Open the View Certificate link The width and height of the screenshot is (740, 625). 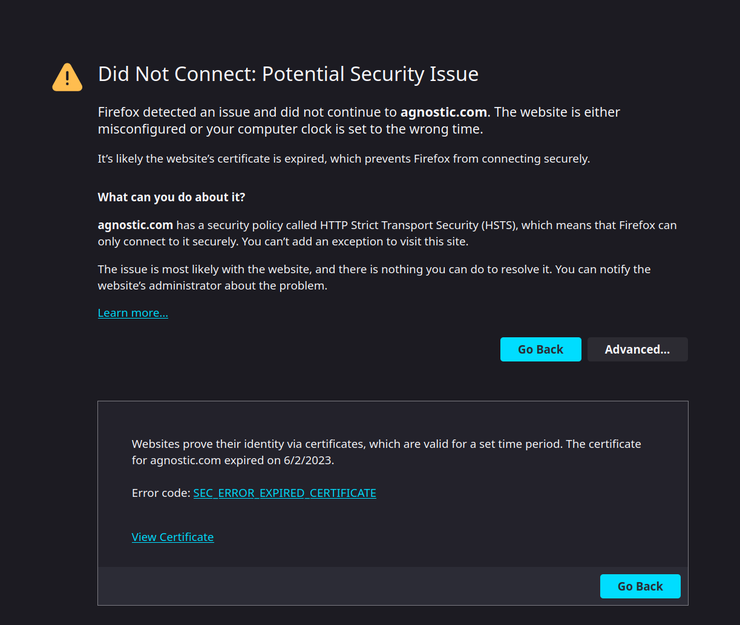pos(173,537)
